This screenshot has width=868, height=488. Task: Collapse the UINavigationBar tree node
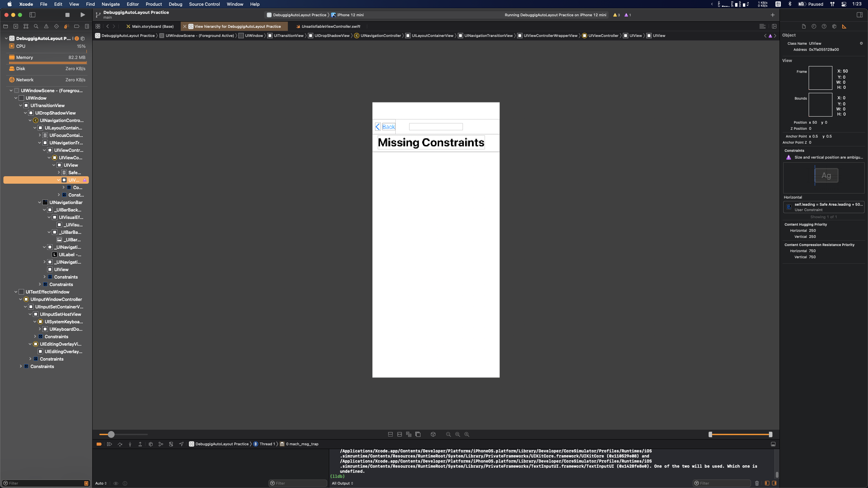point(40,202)
